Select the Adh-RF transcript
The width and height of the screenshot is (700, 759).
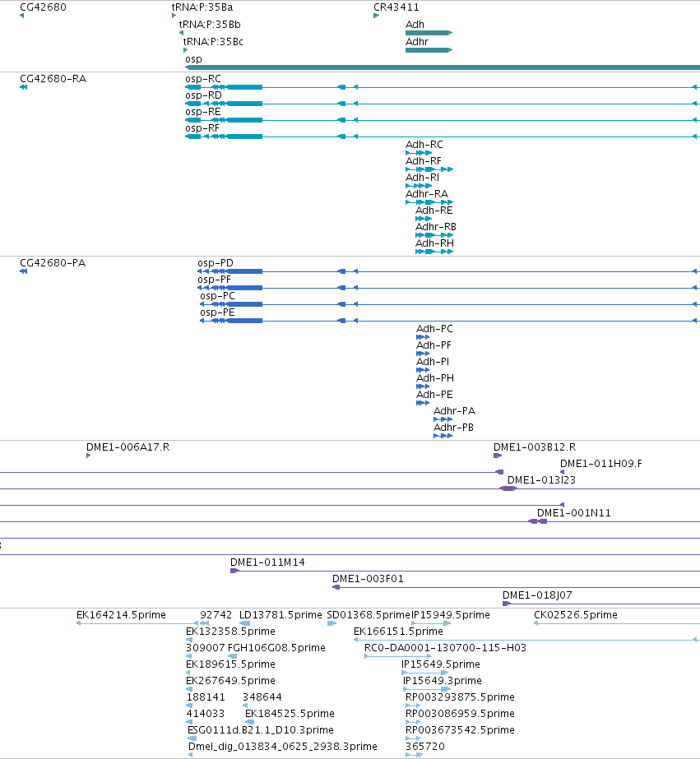pyautogui.click(x=429, y=169)
